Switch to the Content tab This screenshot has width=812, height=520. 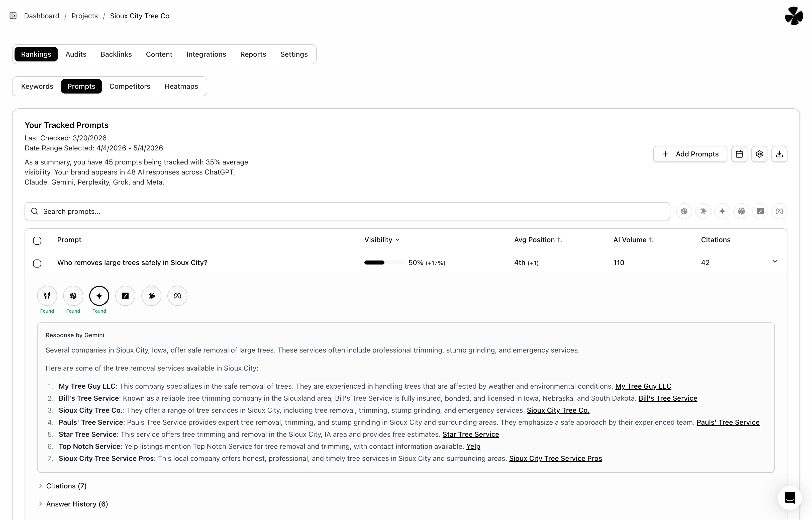coord(159,54)
